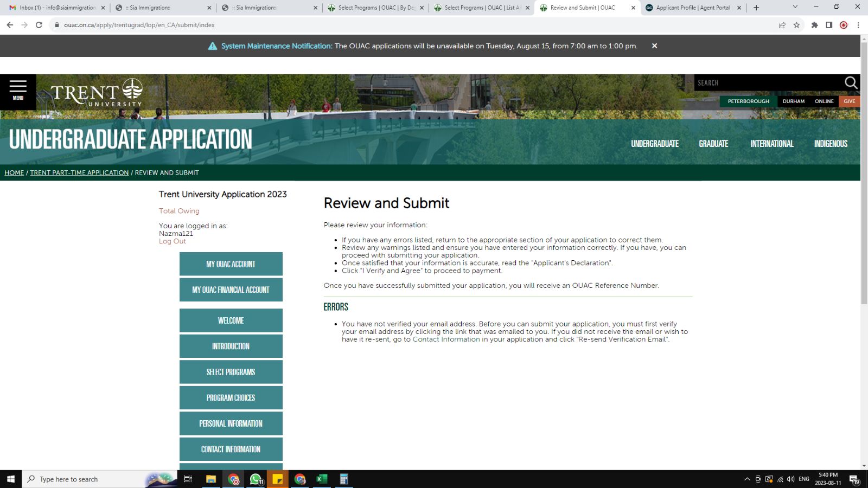View site information lock icon
This screenshot has height=488, width=868.
(56, 25)
